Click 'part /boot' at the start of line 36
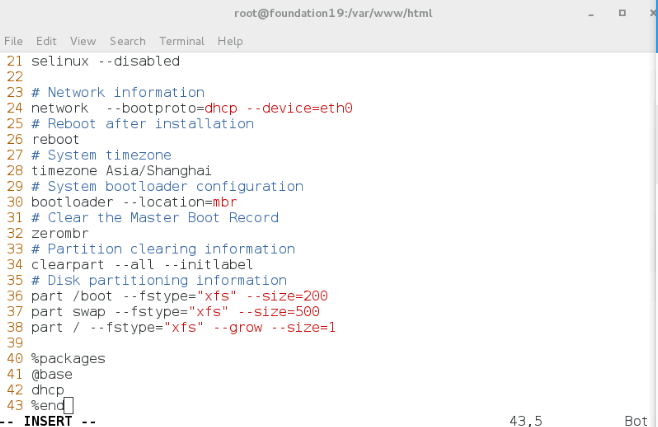Image resolution: width=658 pixels, height=427 pixels. [x=72, y=296]
